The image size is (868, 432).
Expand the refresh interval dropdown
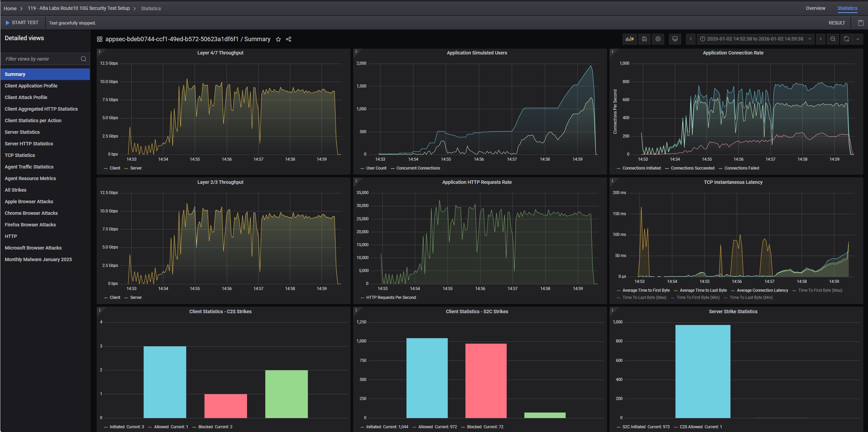point(858,39)
